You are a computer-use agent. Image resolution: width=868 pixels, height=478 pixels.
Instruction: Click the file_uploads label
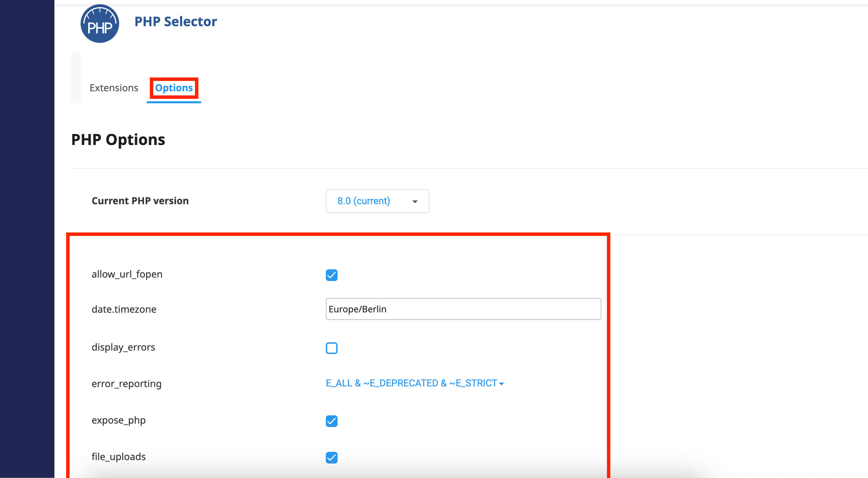click(x=118, y=457)
